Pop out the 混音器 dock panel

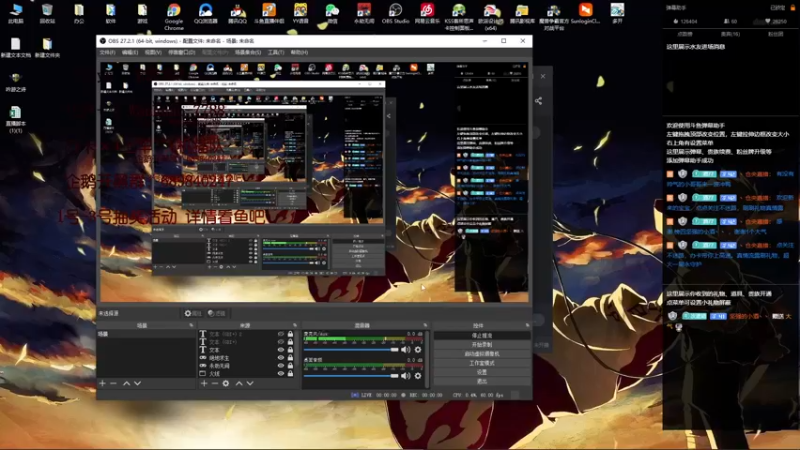coord(425,326)
